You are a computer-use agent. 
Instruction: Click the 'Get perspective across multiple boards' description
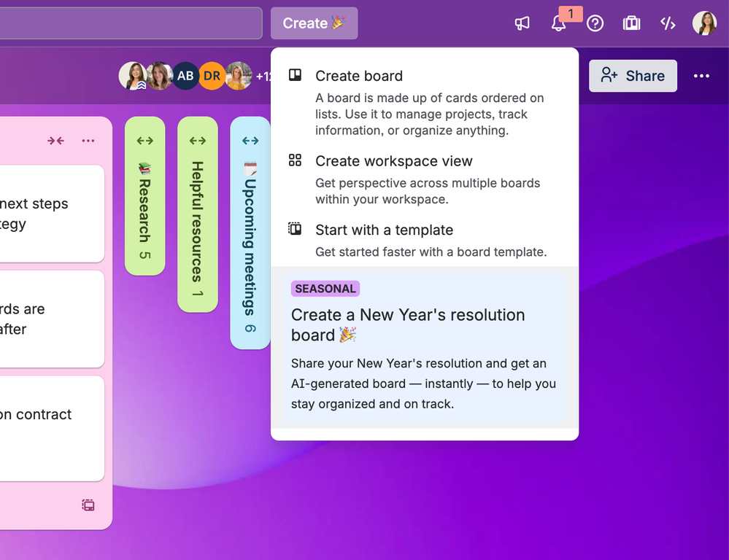tap(428, 191)
